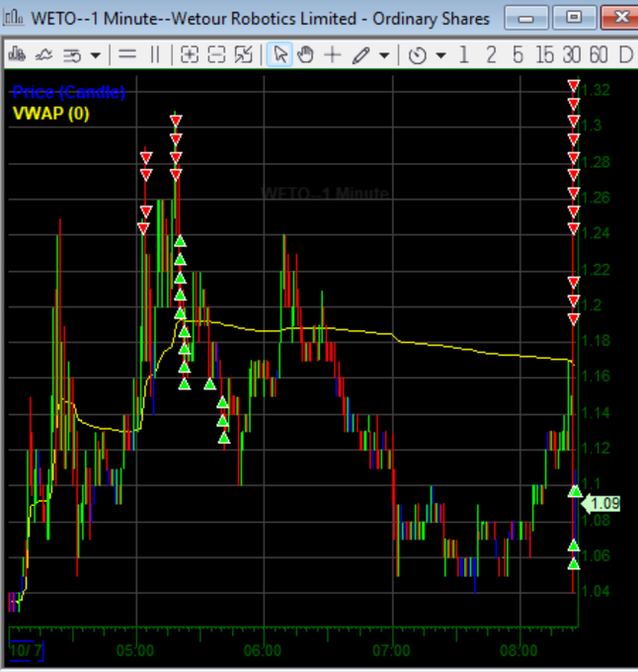Click the 06:00 time axis label
Screen dimensions: 638x672
(263, 650)
